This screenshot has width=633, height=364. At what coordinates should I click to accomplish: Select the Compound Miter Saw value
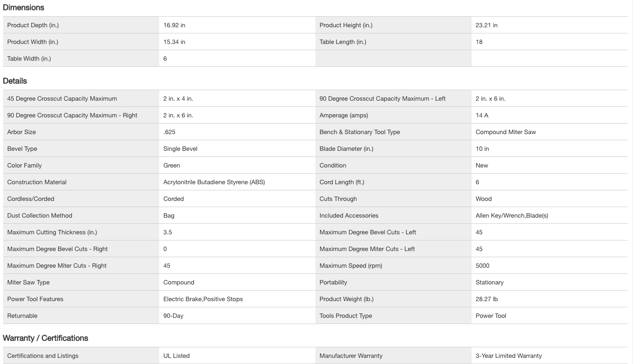(x=505, y=132)
